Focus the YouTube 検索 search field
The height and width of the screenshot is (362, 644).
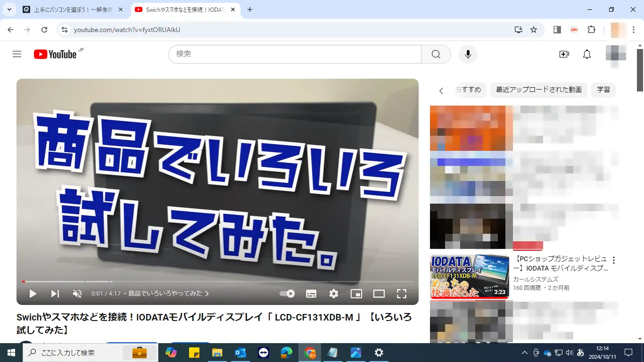click(x=295, y=54)
